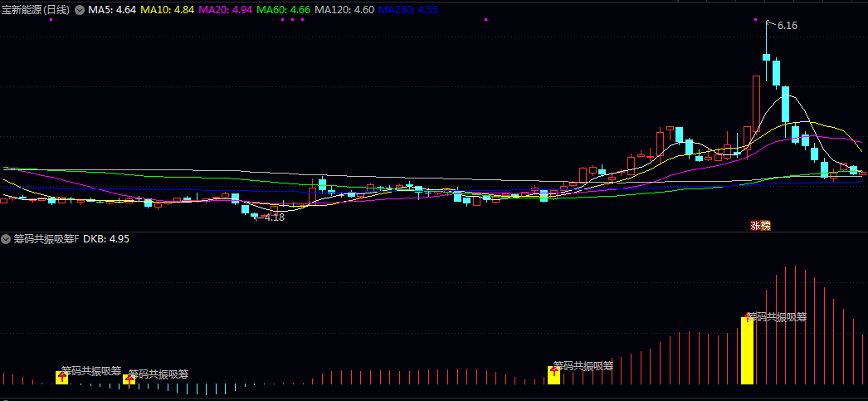This screenshot has height=401, width=868.
Task: Click the 6.16 high price marker
Action: coord(788,26)
